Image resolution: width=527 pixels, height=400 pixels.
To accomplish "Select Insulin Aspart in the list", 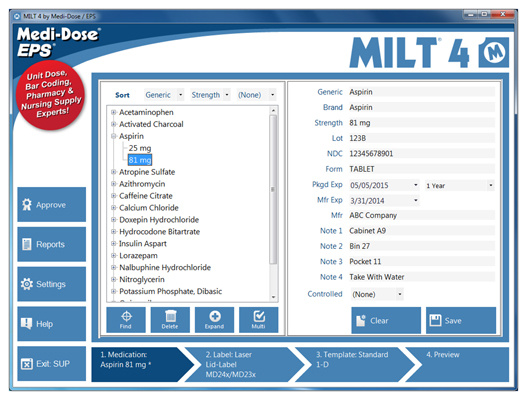I will pos(143,244).
